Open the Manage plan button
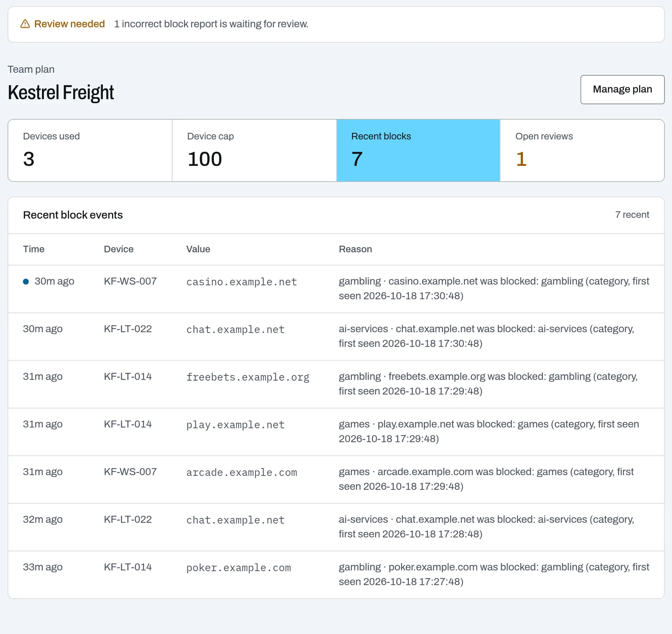Screen dimensions: 672x634 pyautogui.click(x=622, y=89)
